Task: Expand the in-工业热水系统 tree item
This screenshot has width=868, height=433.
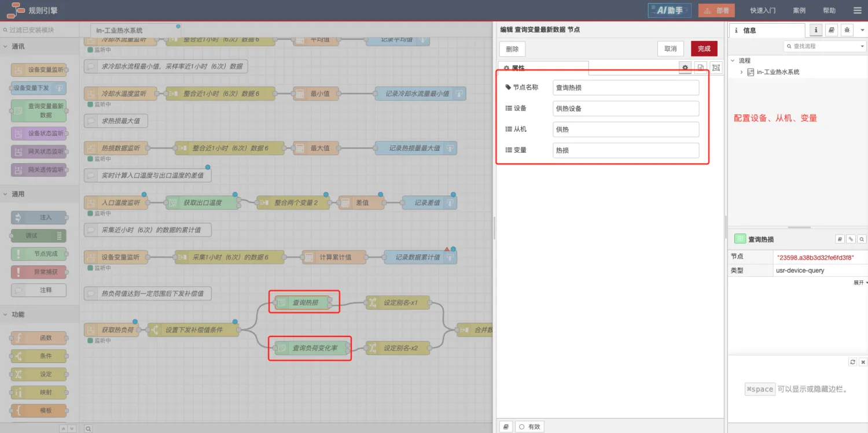Action: 742,72
